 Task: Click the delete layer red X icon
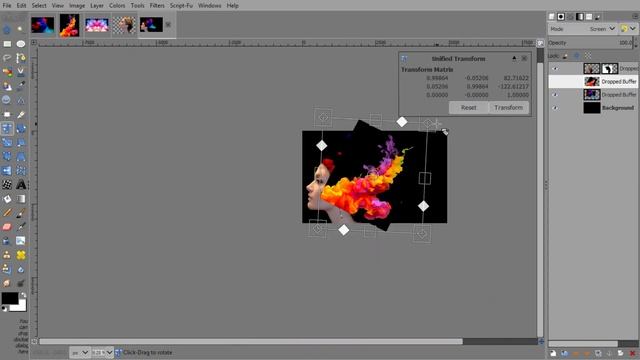coord(633,353)
